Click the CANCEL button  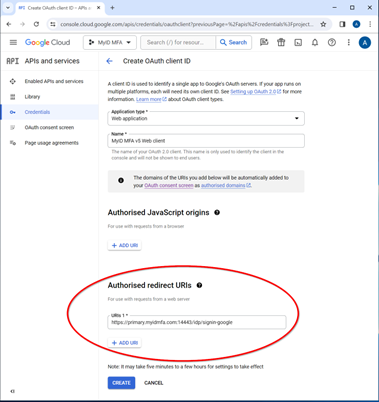(154, 383)
